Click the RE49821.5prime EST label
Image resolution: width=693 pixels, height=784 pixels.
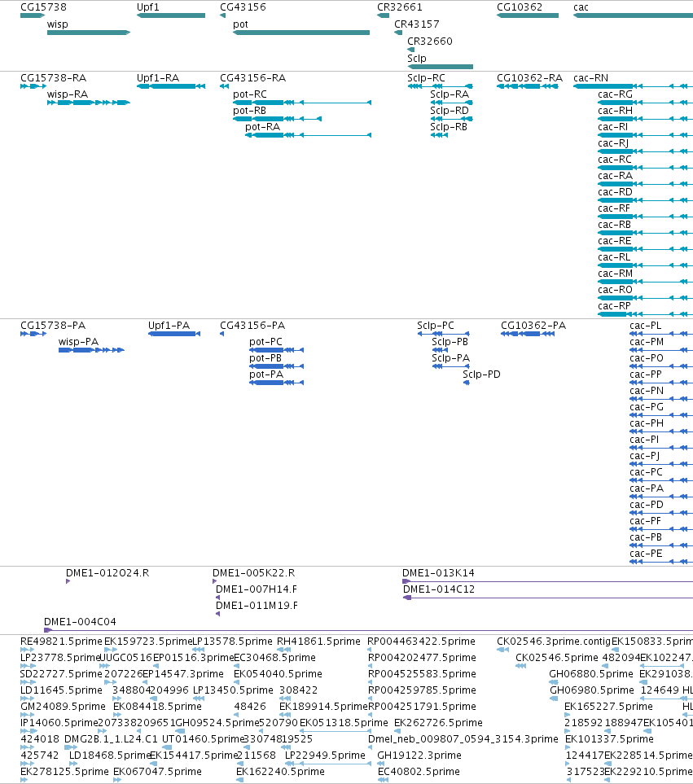click(61, 641)
